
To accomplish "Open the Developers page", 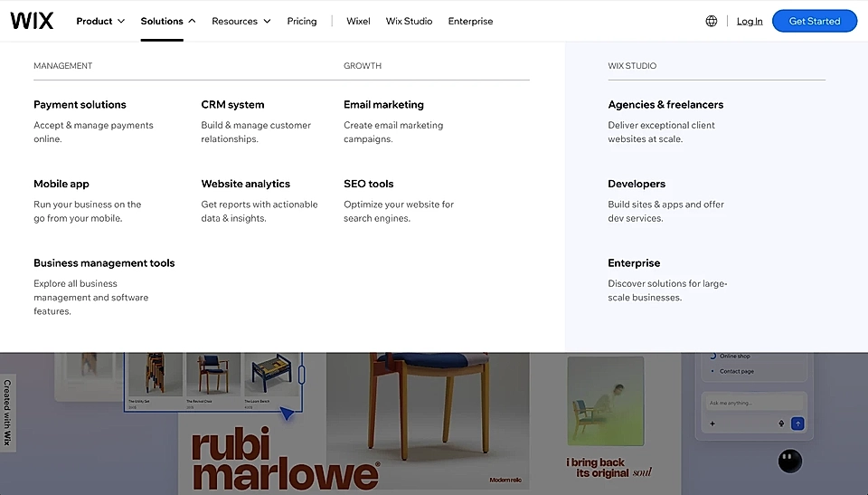I will (x=637, y=184).
